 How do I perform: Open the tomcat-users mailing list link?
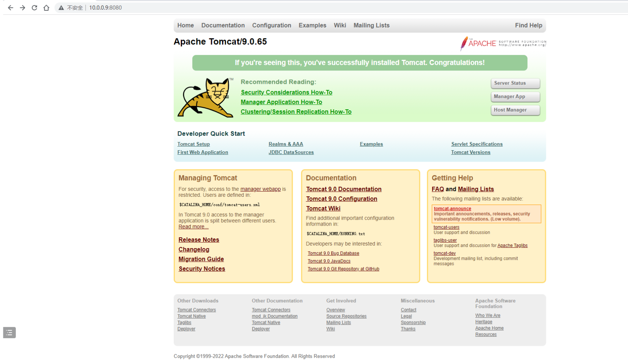[447, 227]
